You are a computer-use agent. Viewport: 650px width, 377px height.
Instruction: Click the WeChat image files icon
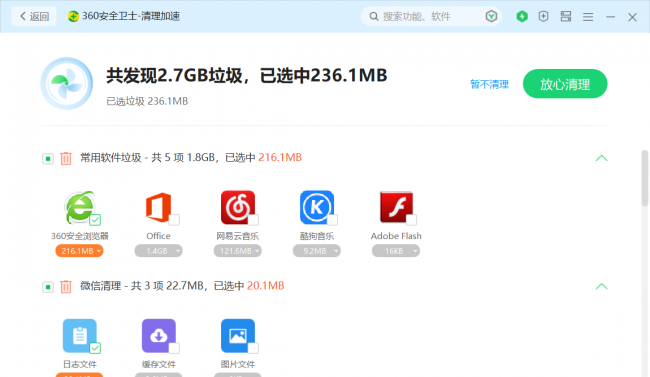coord(238,336)
